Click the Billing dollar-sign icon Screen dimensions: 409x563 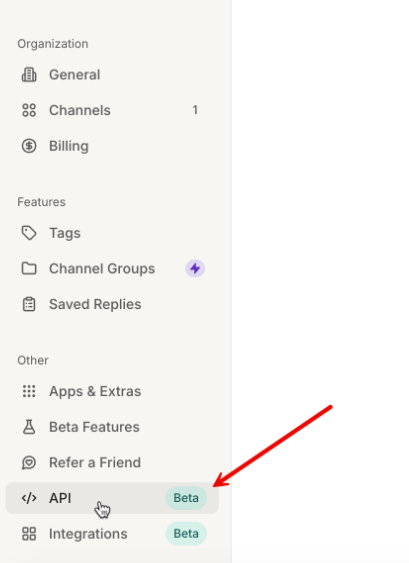tap(29, 146)
